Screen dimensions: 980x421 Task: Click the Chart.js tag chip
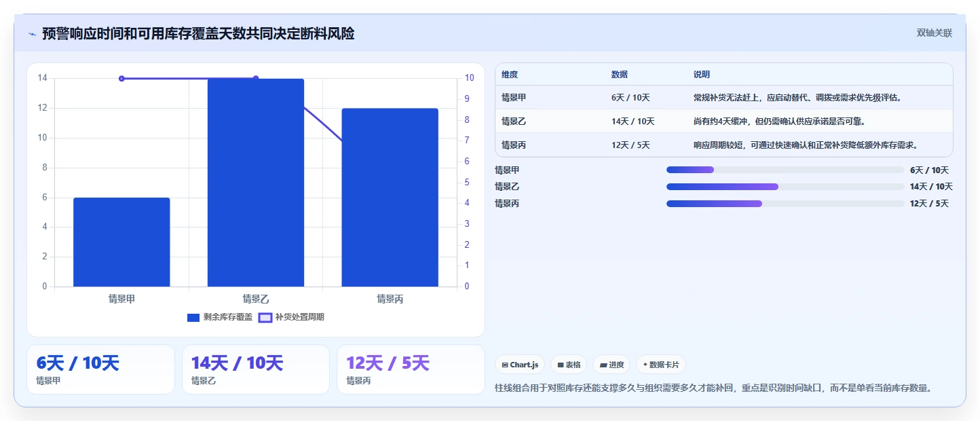pos(520,365)
